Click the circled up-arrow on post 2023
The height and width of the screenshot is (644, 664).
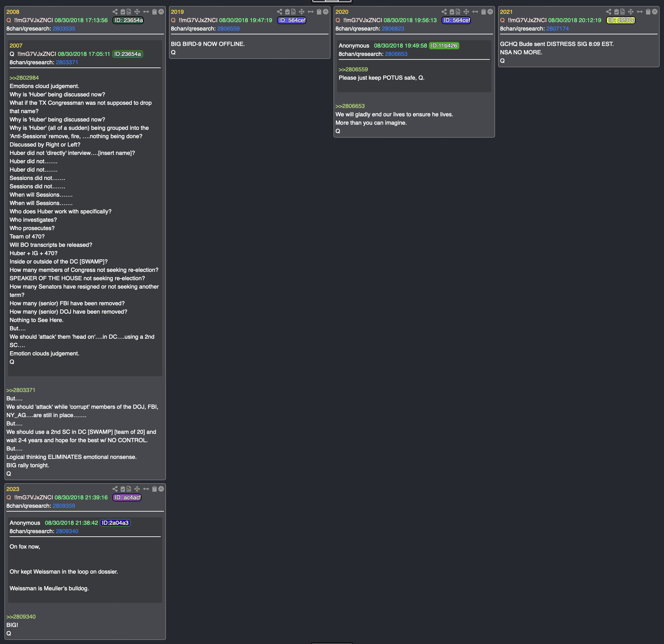(161, 489)
